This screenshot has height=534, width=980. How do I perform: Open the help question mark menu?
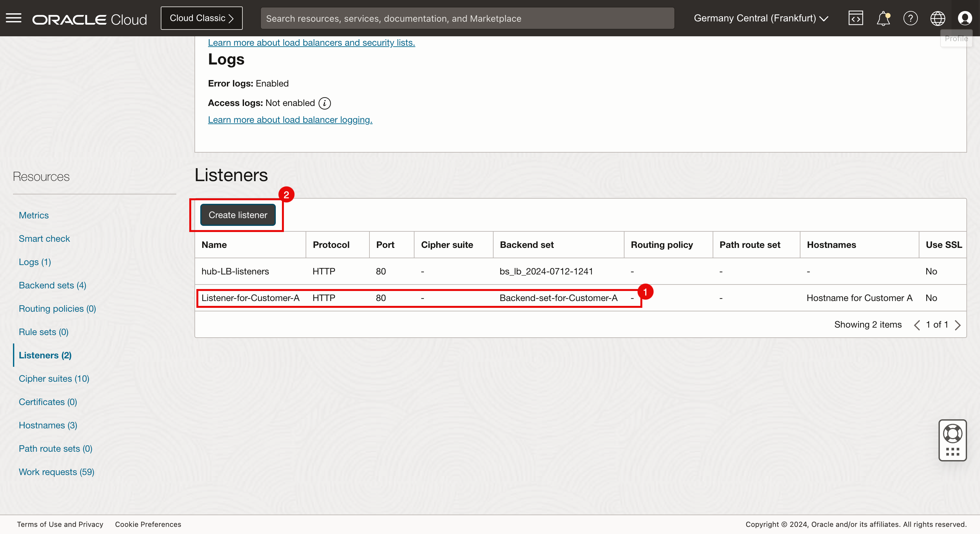tap(910, 18)
